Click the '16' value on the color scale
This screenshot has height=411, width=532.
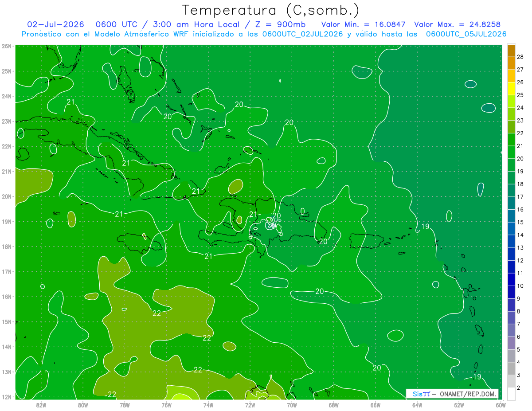[520, 210]
